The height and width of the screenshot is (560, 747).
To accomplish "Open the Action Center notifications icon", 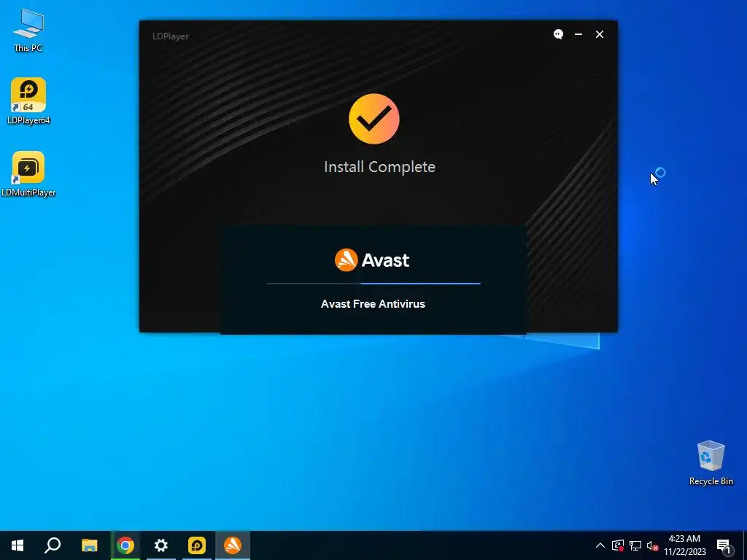I will click(x=724, y=546).
